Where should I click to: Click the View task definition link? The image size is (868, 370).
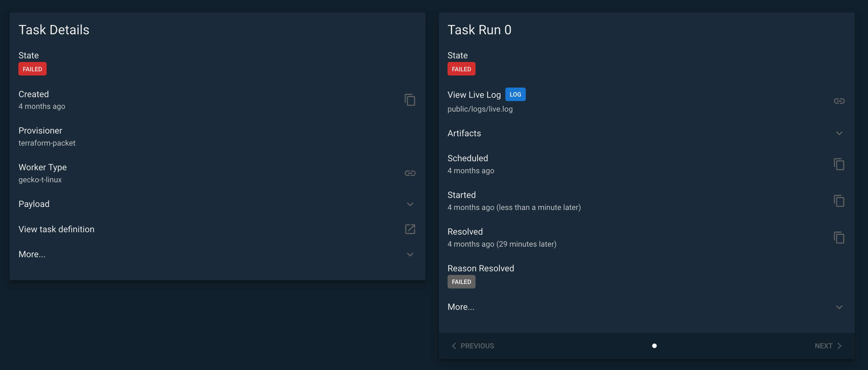click(x=56, y=229)
